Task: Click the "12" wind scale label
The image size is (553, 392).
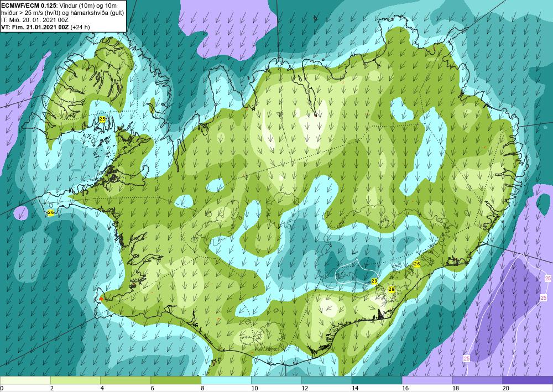Action: click(x=305, y=388)
